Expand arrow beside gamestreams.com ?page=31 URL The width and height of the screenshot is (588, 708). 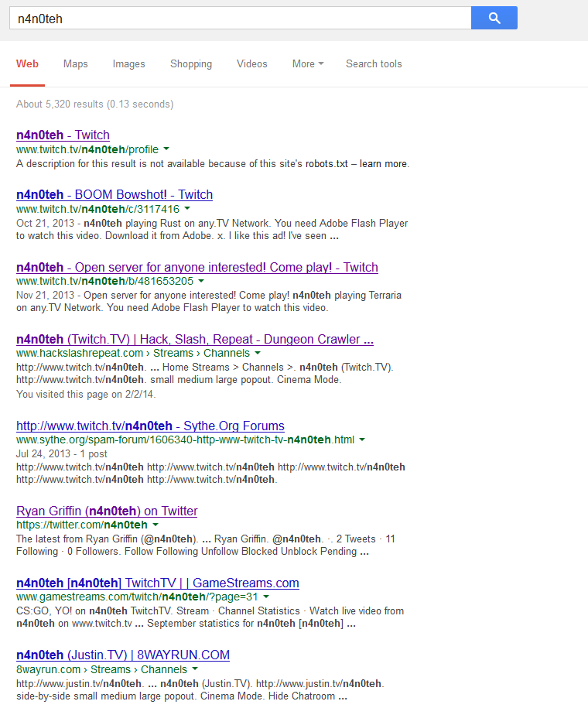pos(266,597)
